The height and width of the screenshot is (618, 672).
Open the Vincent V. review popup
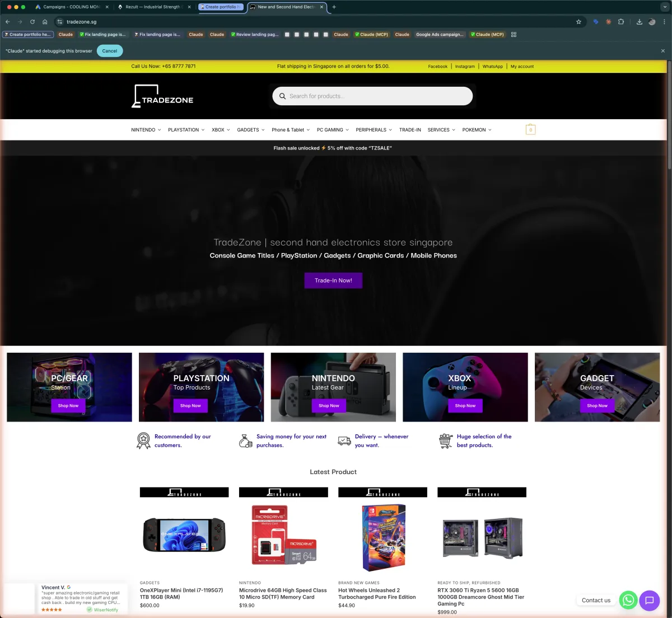[x=66, y=598]
